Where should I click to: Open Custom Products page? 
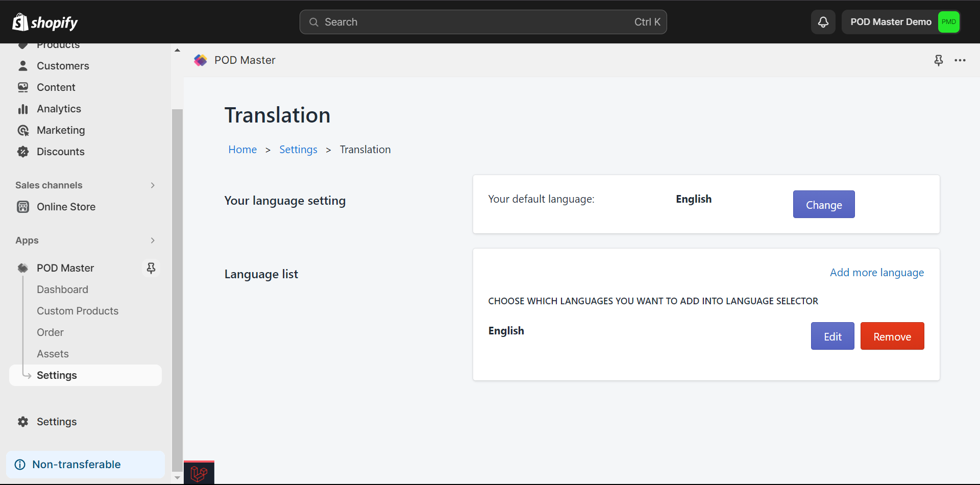click(x=78, y=311)
